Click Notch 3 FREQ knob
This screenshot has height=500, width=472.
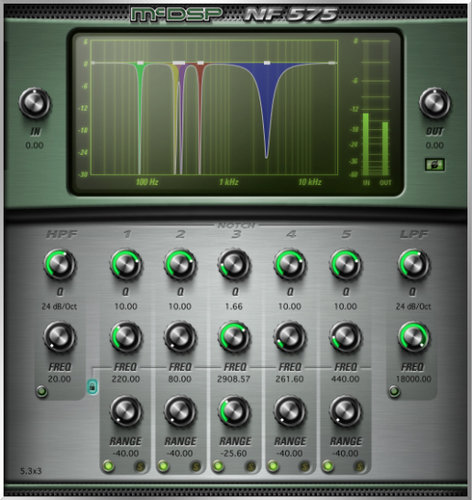(234, 337)
